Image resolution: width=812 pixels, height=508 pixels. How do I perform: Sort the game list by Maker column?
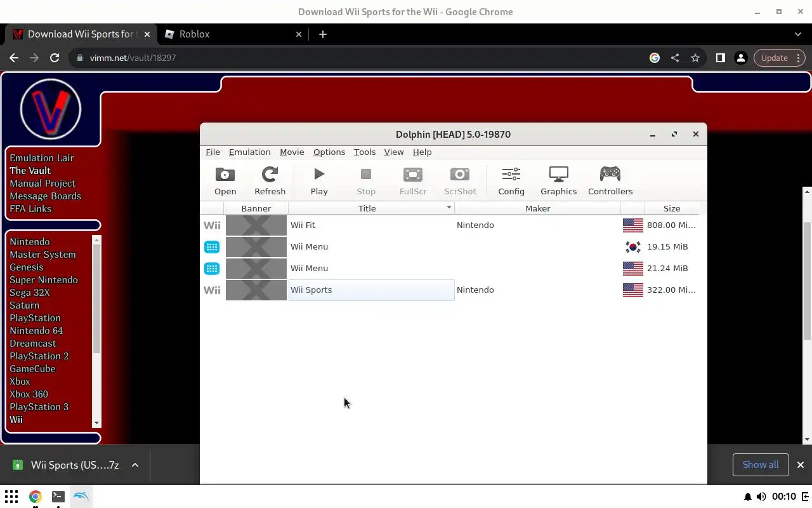tap(537, 208)
